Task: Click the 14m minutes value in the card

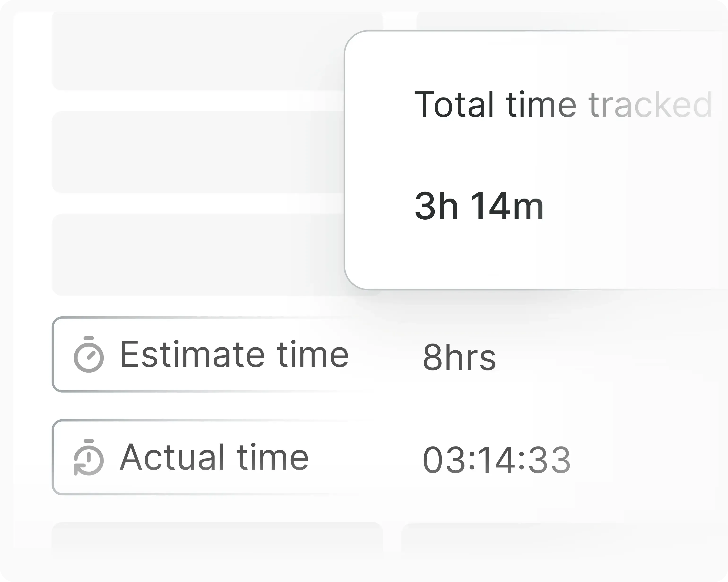Action: (x=507, y=205)
